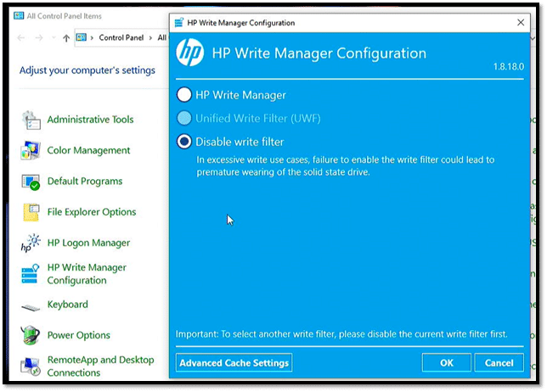The image size is (547, 392).
Task: Click Control Panel breadcrumb in address bar
Action: coord(121,37)
